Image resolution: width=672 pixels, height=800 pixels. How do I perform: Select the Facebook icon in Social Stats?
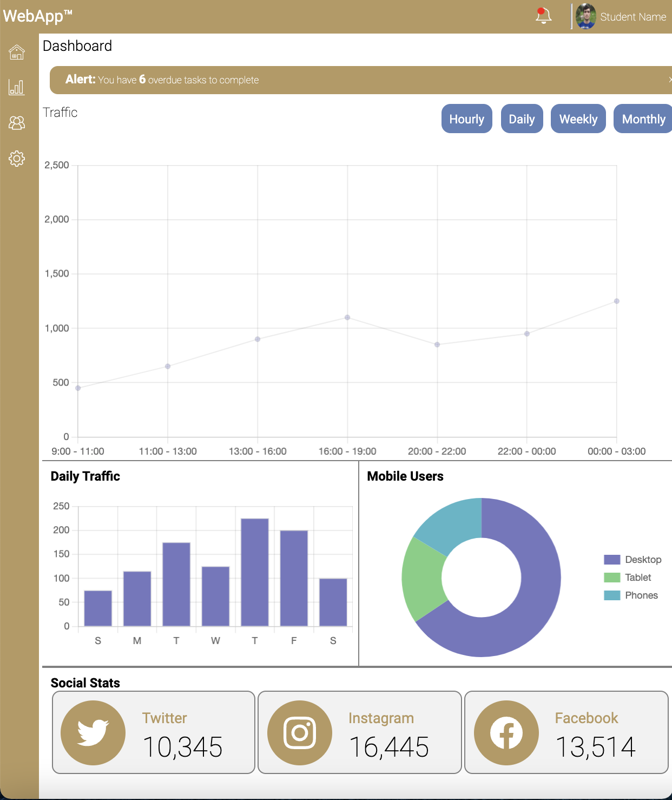(506, 732)
